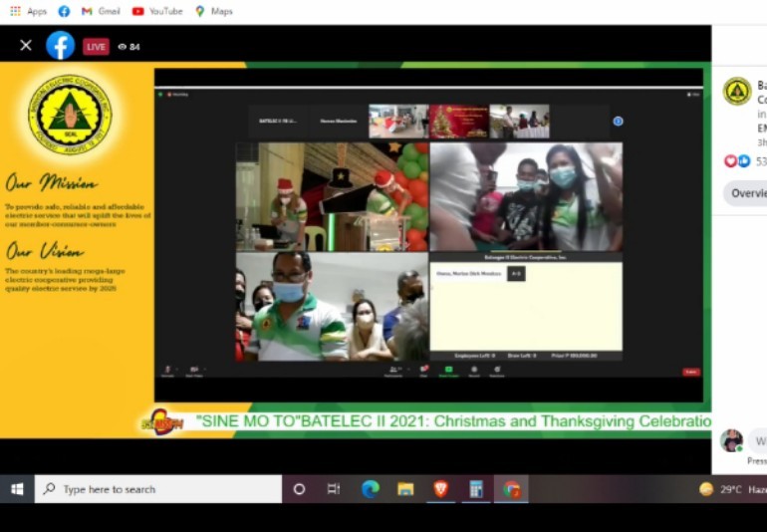The height and width of the screenshot is (532, 767).
Task: Open Cortana circle on the taskbar
Action: 299,489
